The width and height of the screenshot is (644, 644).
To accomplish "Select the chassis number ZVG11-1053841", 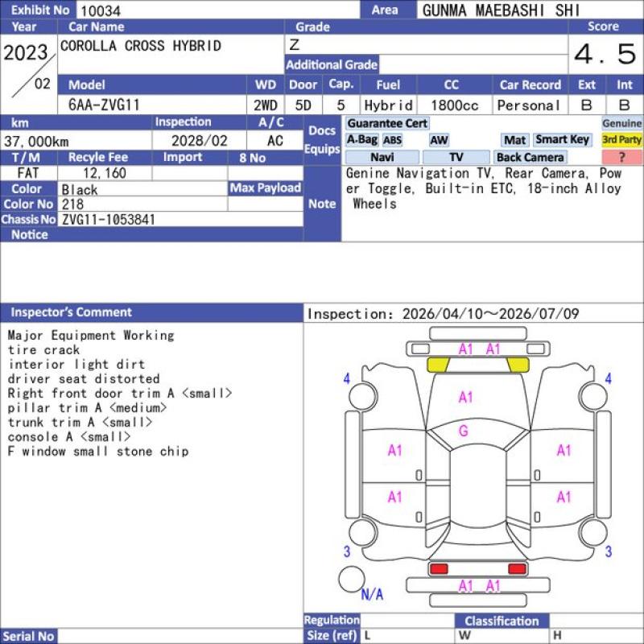I will [x=109, y=220].
